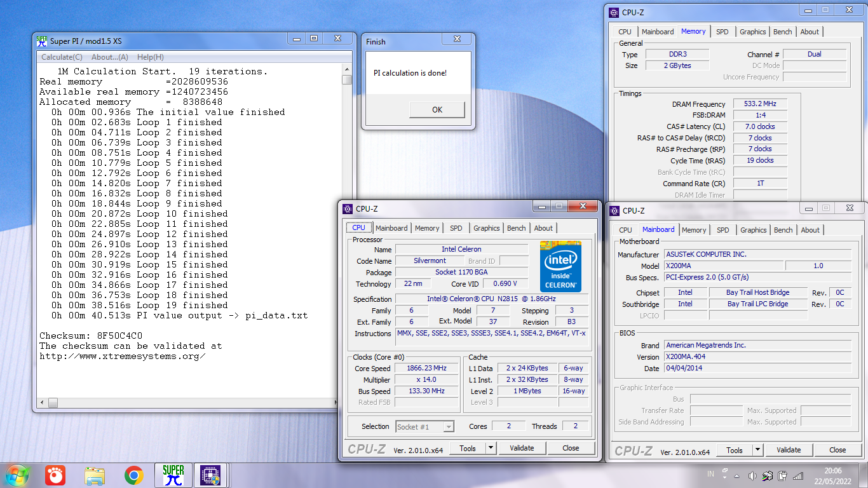Click the FSB:DRAM ratio value 1:4
Image resolution: width=868 pixels, height=488 pixels.
(761, 115)
